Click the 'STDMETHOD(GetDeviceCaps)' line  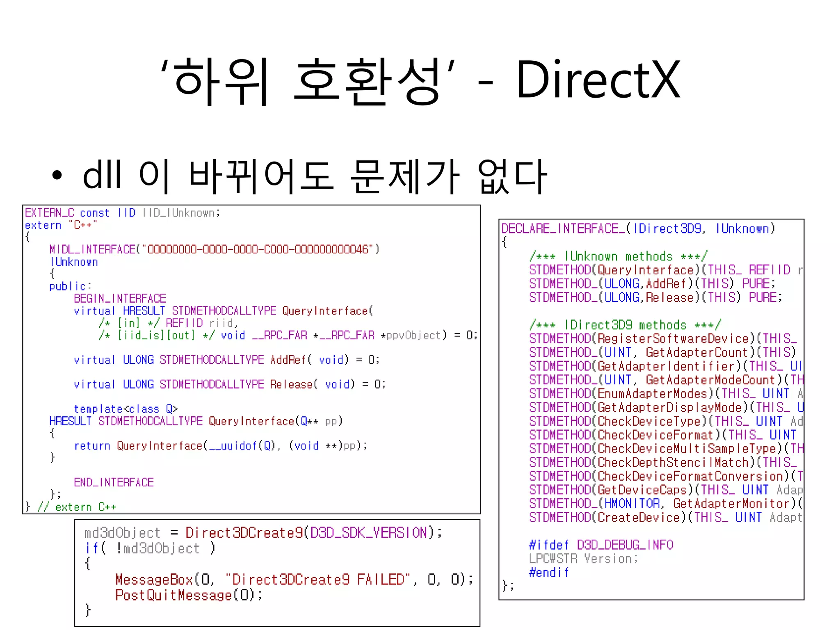[666, 490]
